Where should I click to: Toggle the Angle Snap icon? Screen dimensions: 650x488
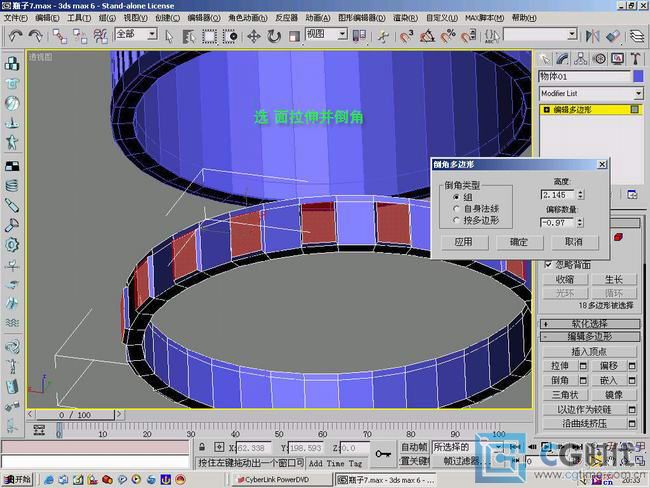click(427, 36)
